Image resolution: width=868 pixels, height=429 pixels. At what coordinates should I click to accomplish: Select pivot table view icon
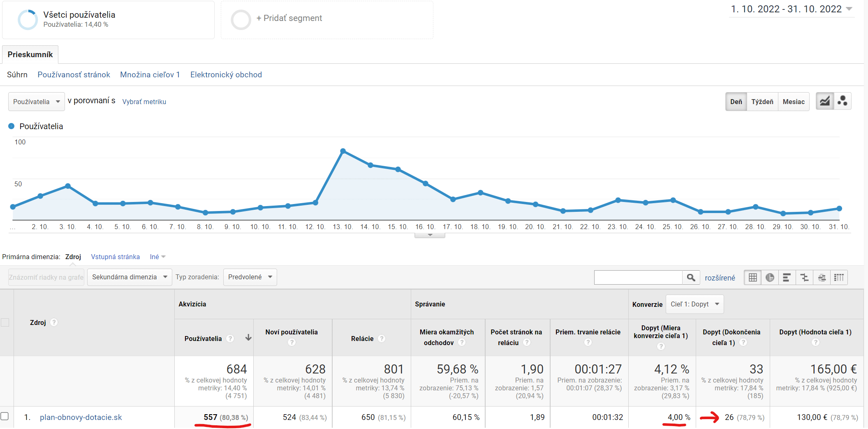839,278
